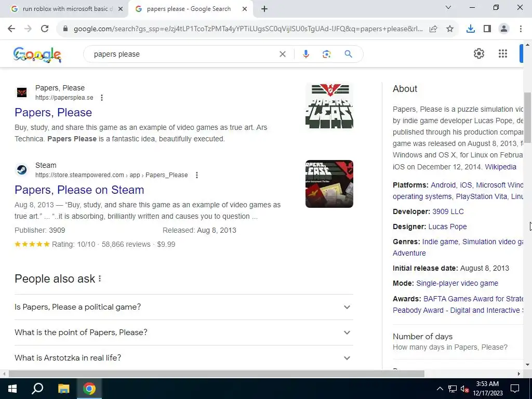Open Google search settings gear
Image resolution: width=532 pixels, height=399 pixels.
point(478,54)
